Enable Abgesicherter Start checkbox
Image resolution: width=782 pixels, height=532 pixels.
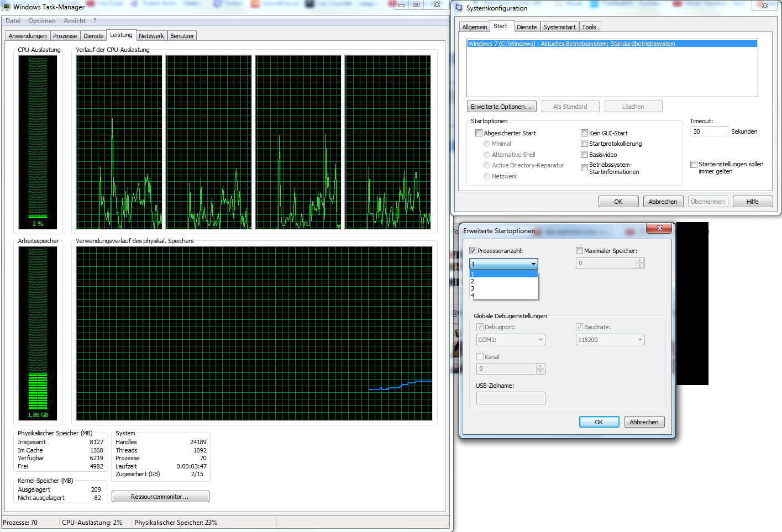coord(479,133)
